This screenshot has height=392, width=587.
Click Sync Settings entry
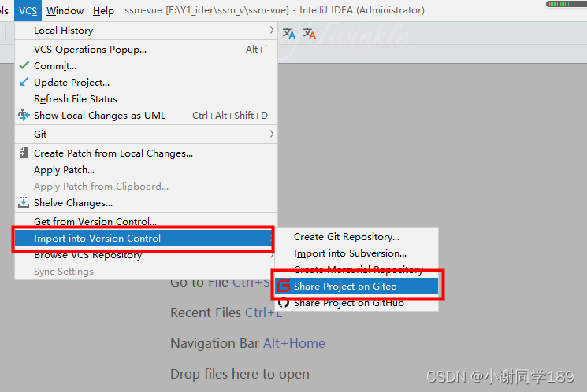pyautogui.click(x=146, y=272)
